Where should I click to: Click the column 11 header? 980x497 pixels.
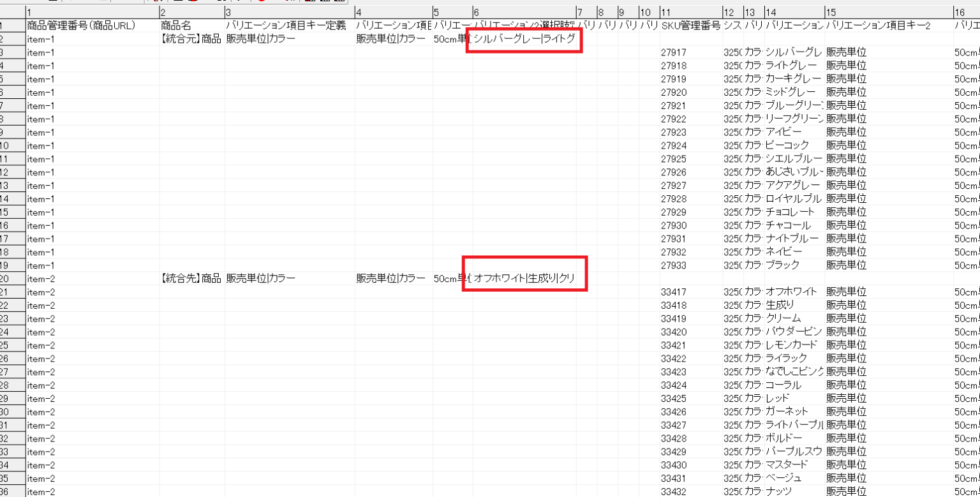pos(690,12)
